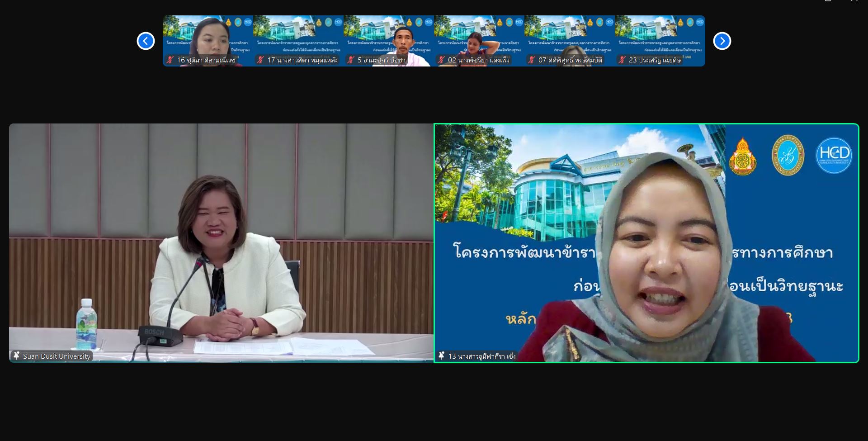Click pin icon on participant 13 video
The height and width of the screenshot is (441, 868).
442,356
